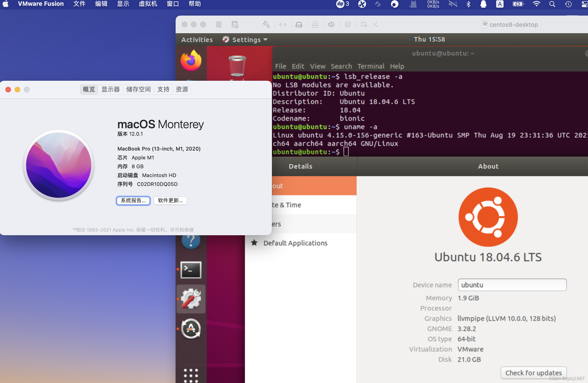
Task: Click the VMware hard disk device icon
Action: (x=299, y=24)
